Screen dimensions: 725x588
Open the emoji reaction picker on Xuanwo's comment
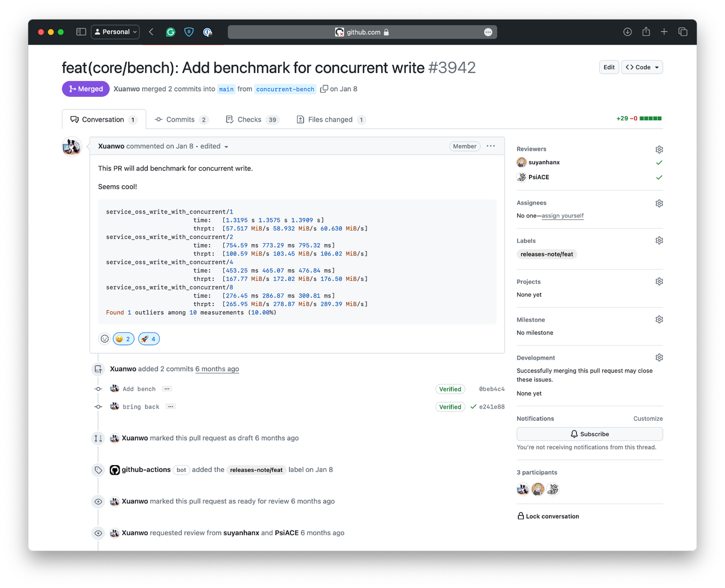point(104,338)
